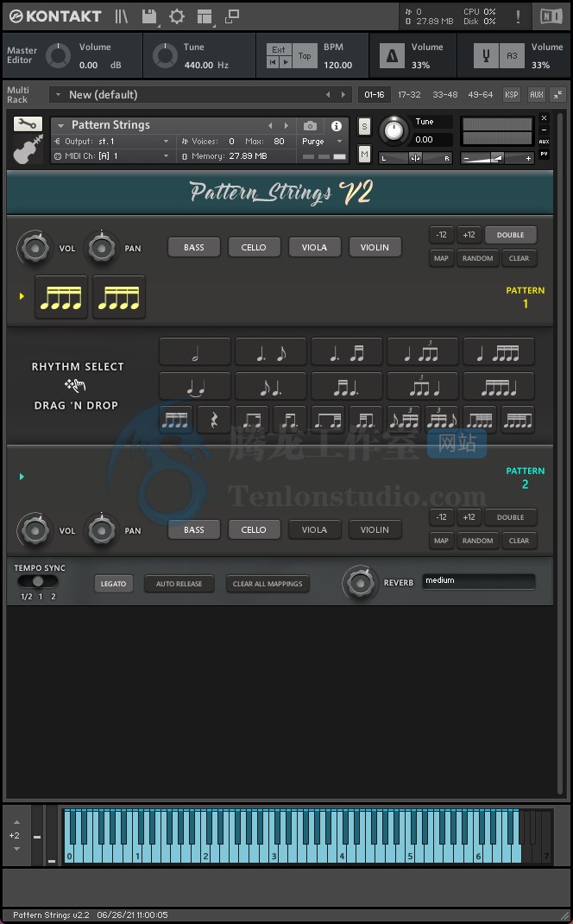
Task: Open Kontakt options gear icon
Action: pos(177,16)
